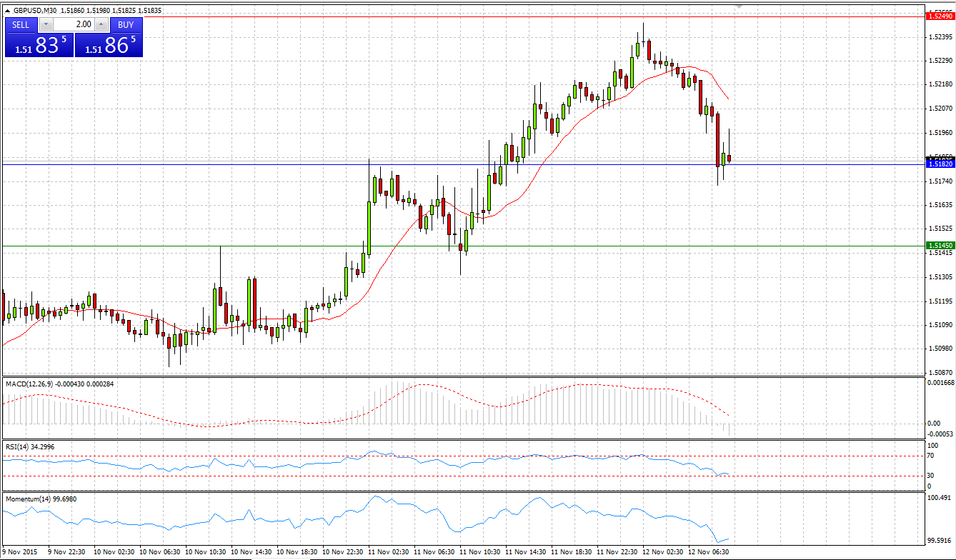Click the 11 Nov 14:30 time axis label
The height and width of the screenshot is (560, 956).
coord(525,551)
